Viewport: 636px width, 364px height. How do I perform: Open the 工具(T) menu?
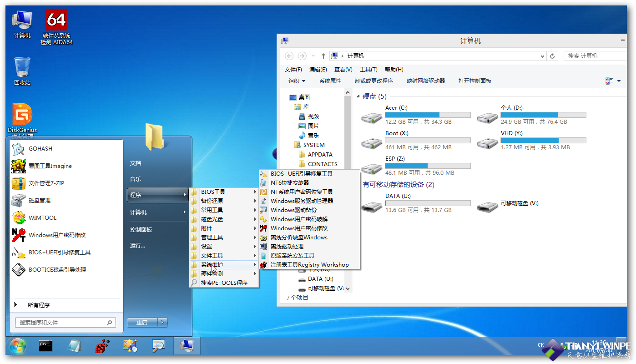click(x=368, y=70)
